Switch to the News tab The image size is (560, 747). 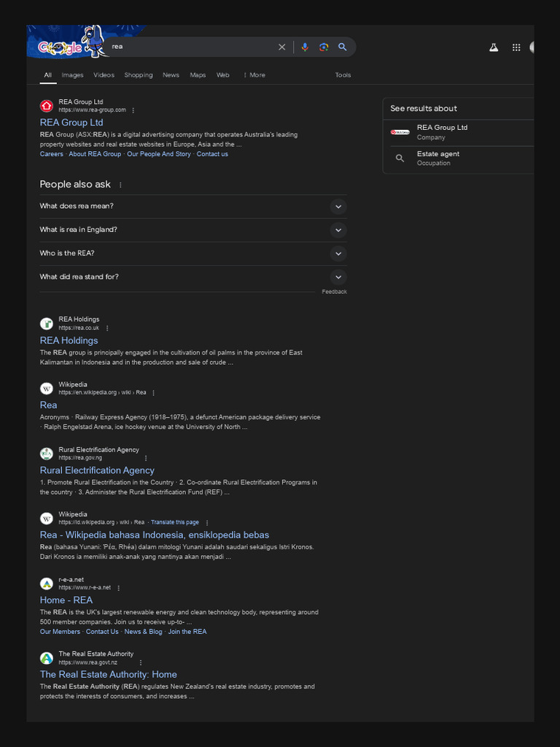tap(171, 75)
